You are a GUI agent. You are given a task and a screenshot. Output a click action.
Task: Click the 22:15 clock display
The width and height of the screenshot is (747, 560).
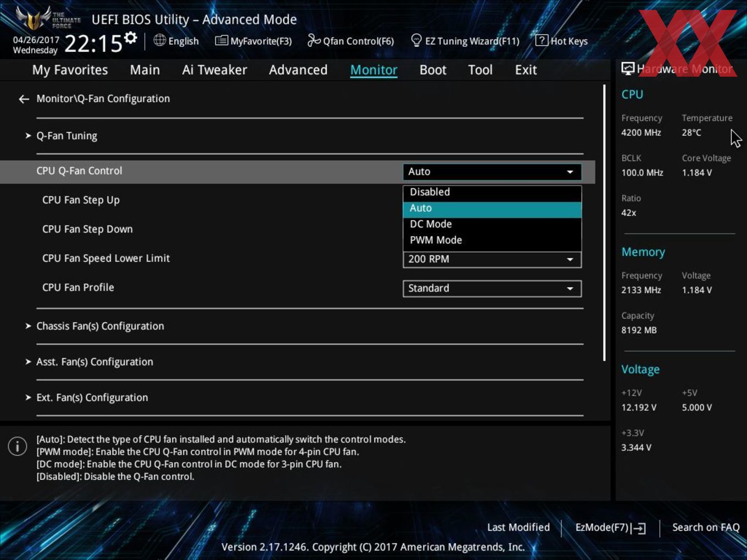93,43
